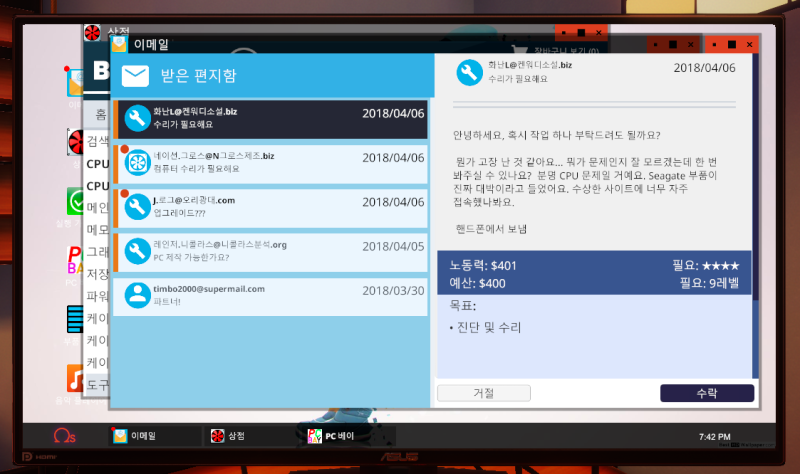Open 장바구니 보기 cart link in shop window

566,51
